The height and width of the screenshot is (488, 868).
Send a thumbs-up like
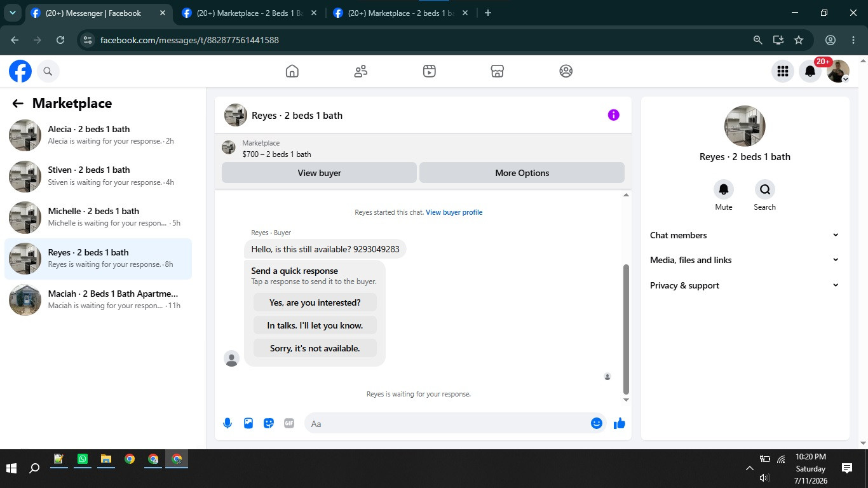tap(620, 423)
